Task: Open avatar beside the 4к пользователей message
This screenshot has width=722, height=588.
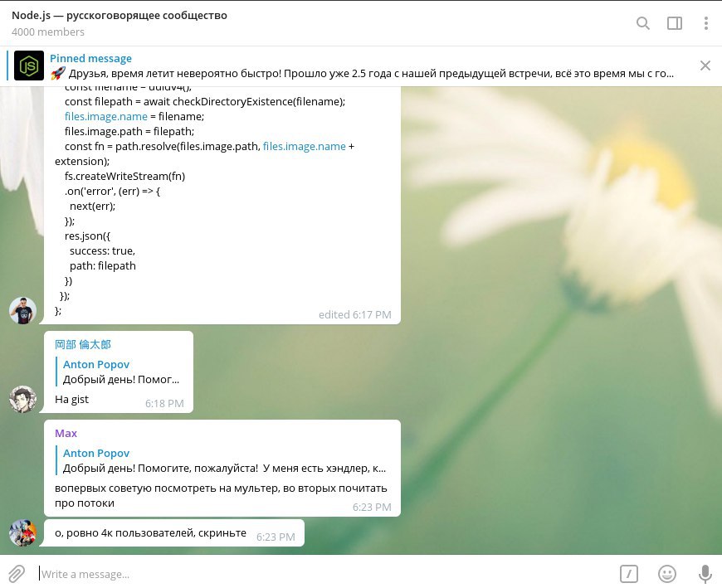Action: pos(22,532)
